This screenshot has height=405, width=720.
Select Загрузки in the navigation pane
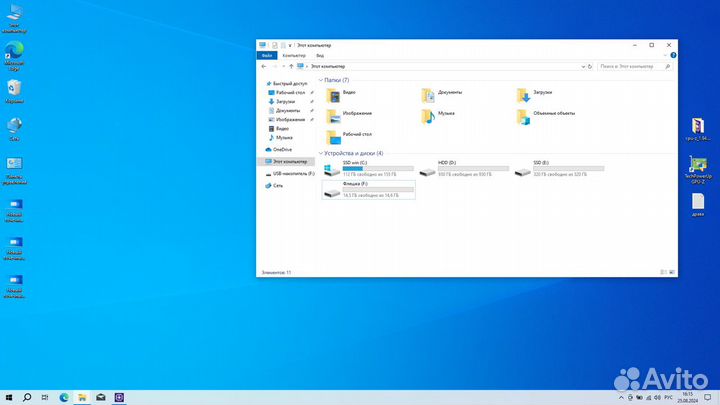pyautogui.click(x=281, y=101)
